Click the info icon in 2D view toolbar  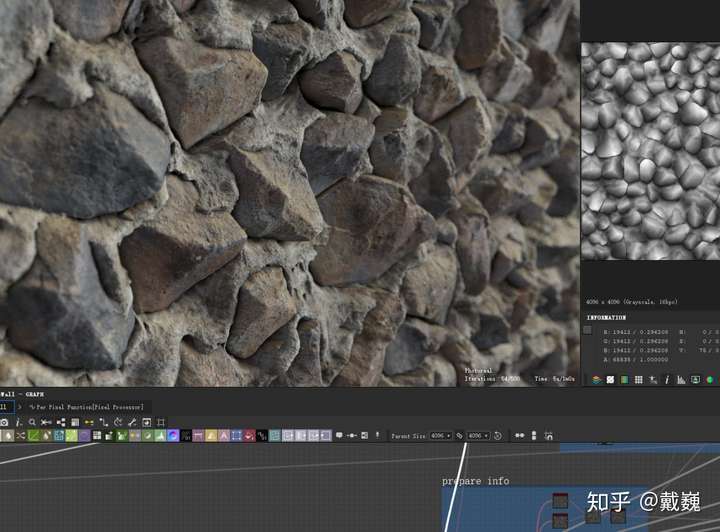(x=667, y=380)
